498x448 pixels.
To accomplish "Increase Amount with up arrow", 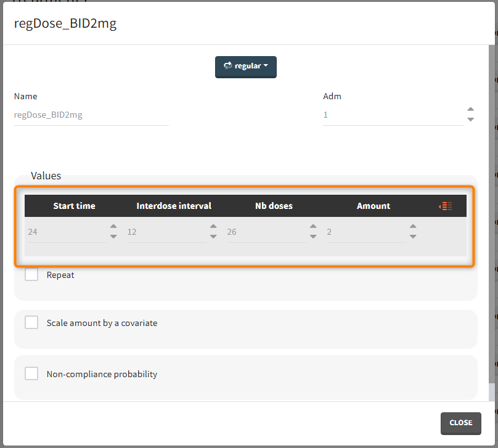I will (413, 227).
